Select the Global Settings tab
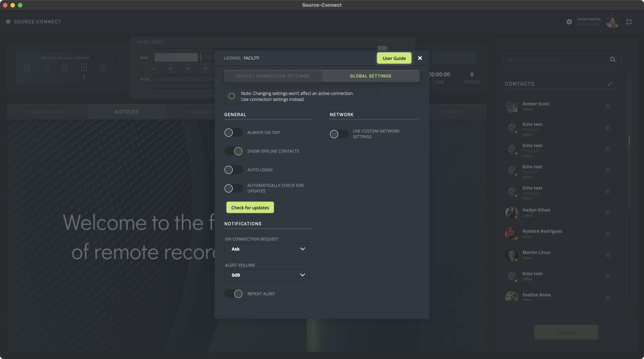The height and width of the screenshot is (359, 644). [371, 76]
